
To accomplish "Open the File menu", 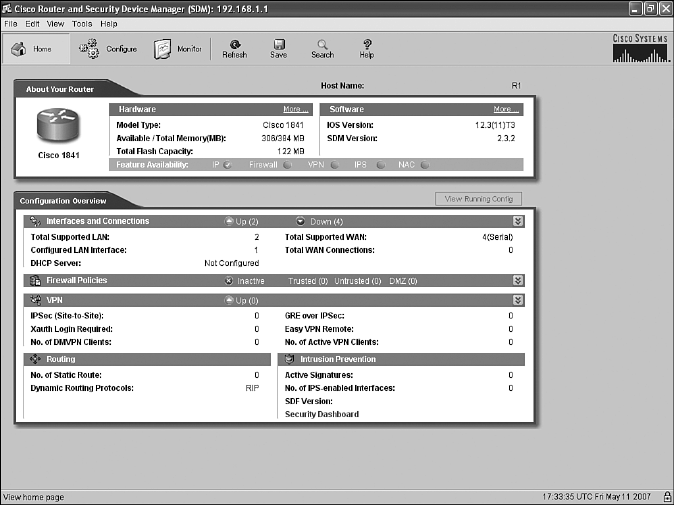I will click(11, 24).
